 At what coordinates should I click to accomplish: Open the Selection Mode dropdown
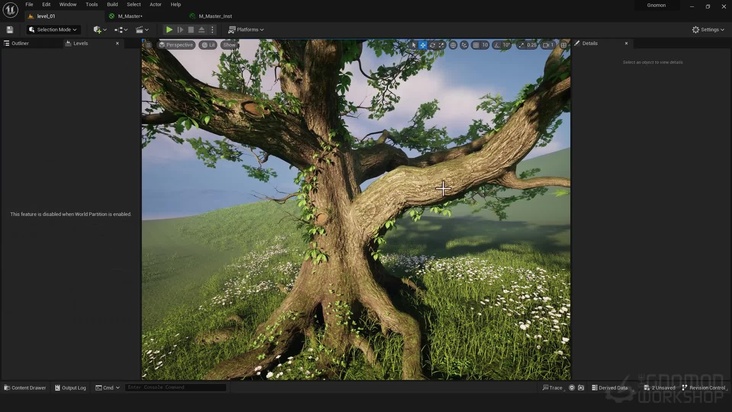click(52, 30)
